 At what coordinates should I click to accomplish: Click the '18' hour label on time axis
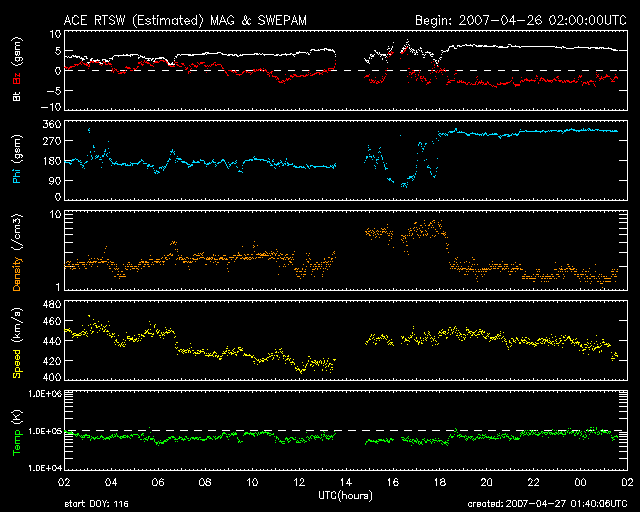pos(440,482)
